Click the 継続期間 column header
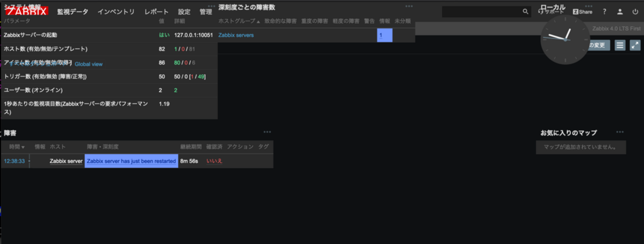 coord(191,147)
